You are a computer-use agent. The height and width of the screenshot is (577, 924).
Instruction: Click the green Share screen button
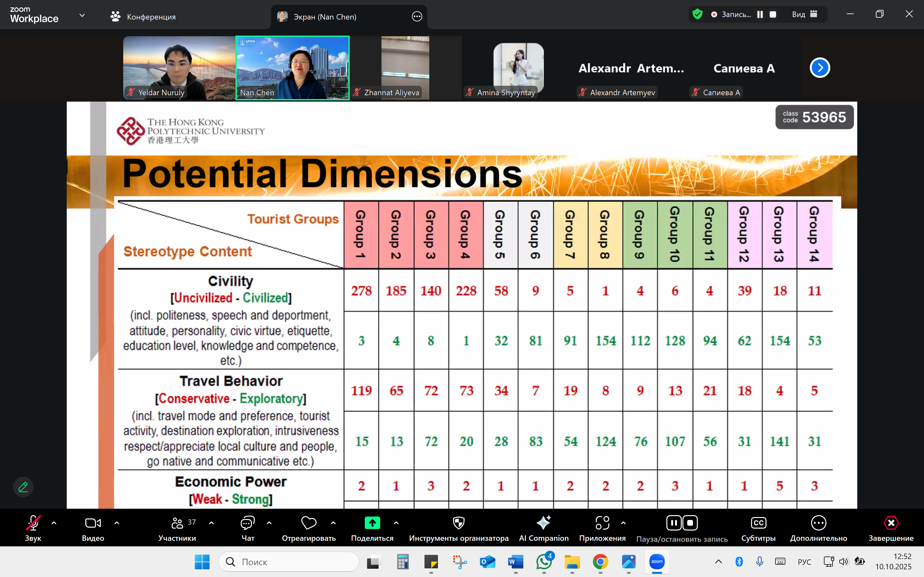pyautogui.click(x=372, y=523)
